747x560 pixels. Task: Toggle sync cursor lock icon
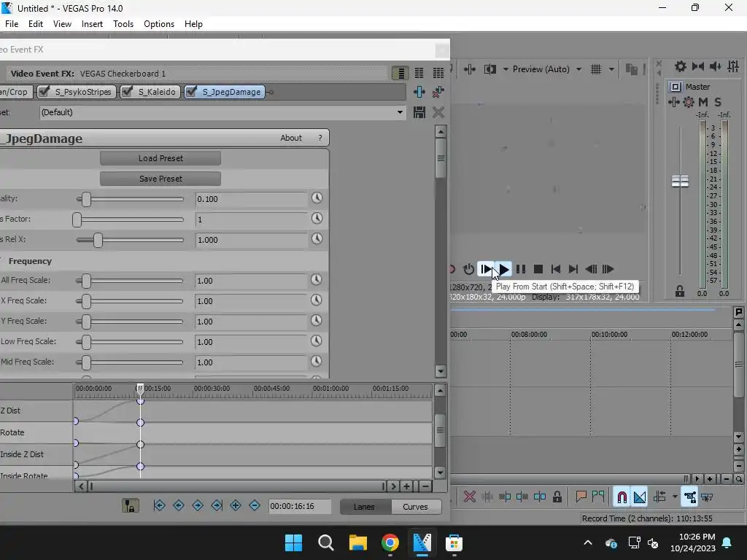coord(131,506)
